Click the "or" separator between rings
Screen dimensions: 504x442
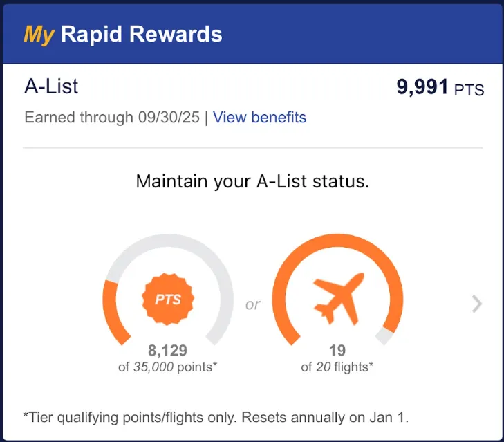pyautogui.click(x=253, y=304)
